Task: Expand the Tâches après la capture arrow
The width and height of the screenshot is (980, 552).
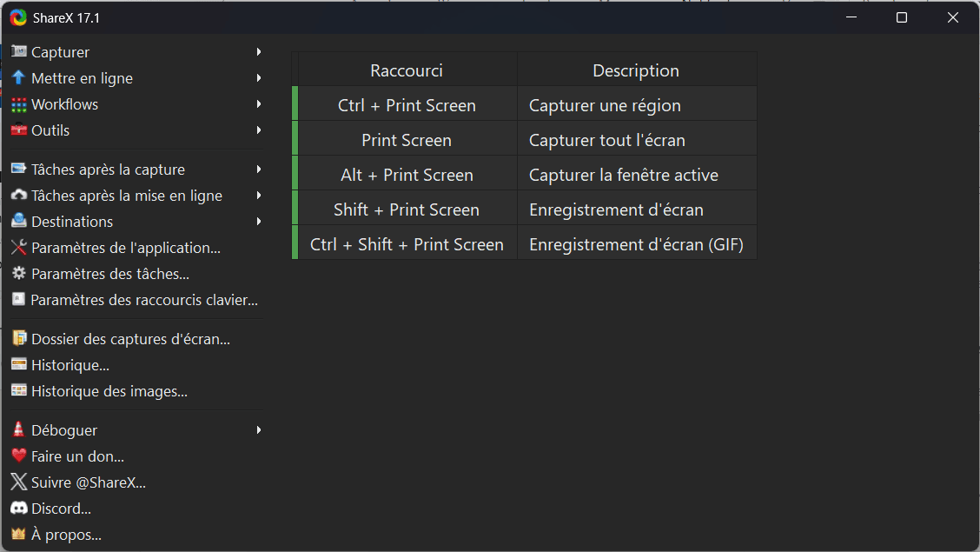Action: 259,170
